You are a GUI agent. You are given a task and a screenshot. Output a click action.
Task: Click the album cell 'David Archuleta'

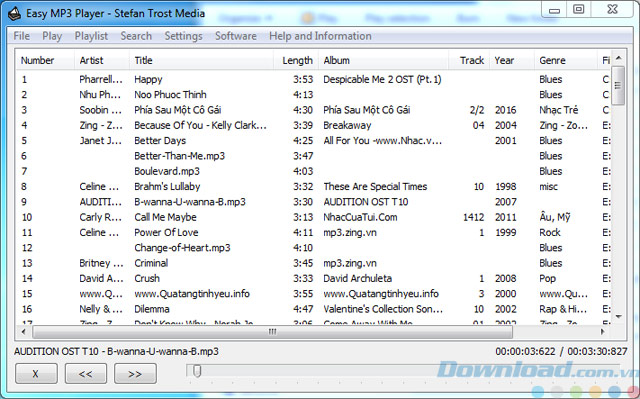[358, 278]
